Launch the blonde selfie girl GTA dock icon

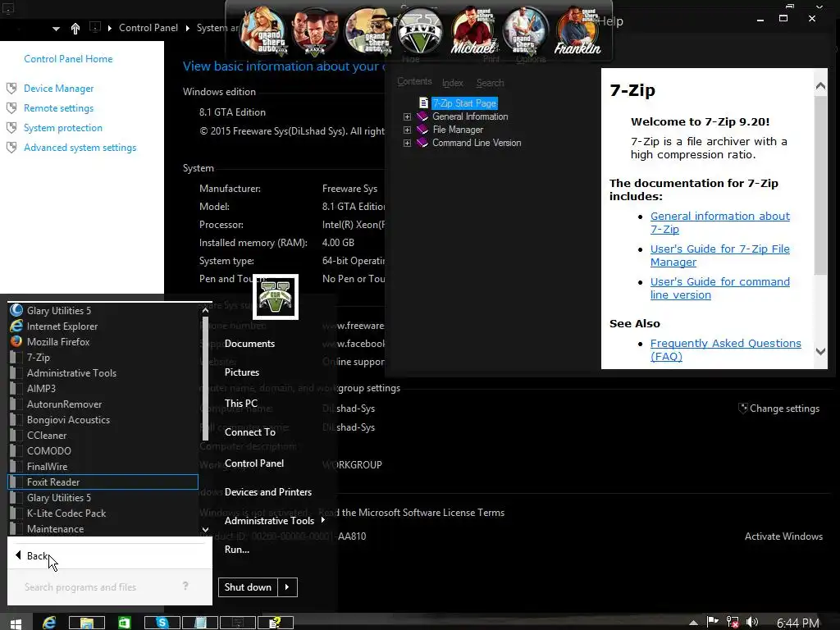tap(262, 31)
